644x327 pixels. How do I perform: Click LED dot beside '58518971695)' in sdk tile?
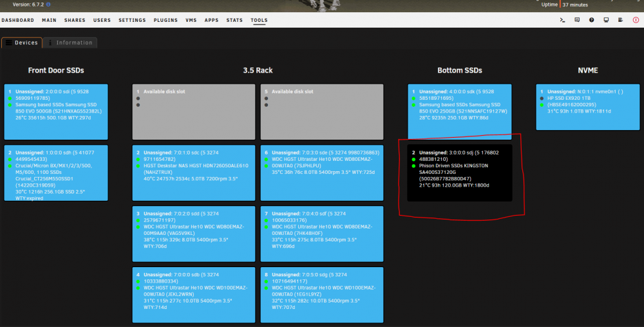413,98
